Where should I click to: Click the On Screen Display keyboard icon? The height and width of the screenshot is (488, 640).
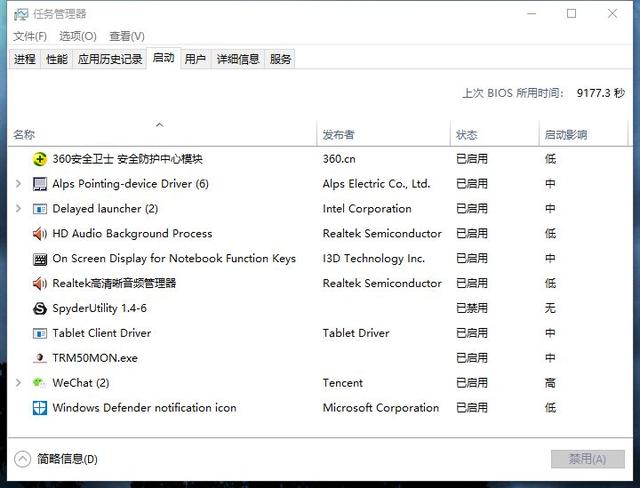(x=40, y=259)
